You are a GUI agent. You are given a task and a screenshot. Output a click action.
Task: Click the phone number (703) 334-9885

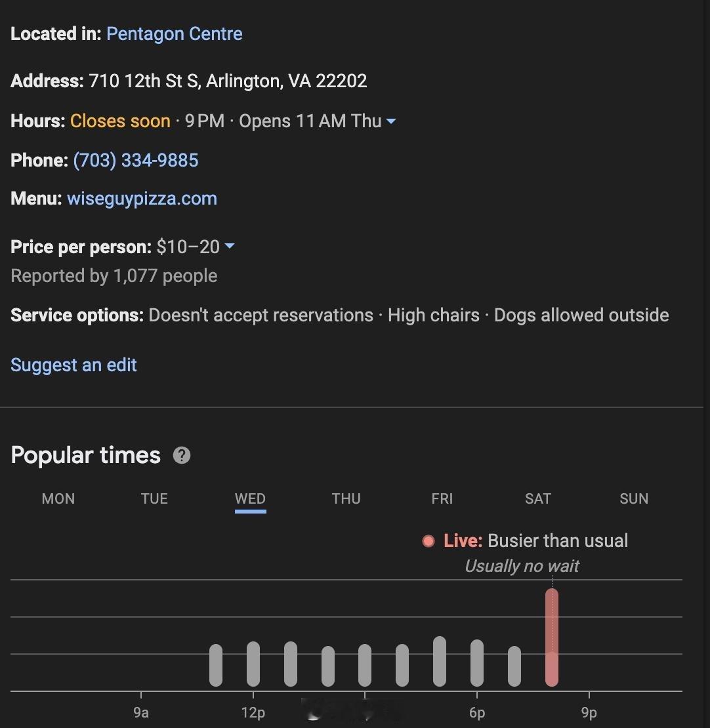136,160
